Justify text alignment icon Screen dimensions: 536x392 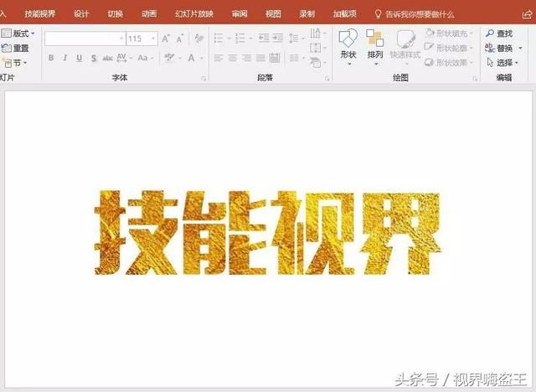click(260, 58)
